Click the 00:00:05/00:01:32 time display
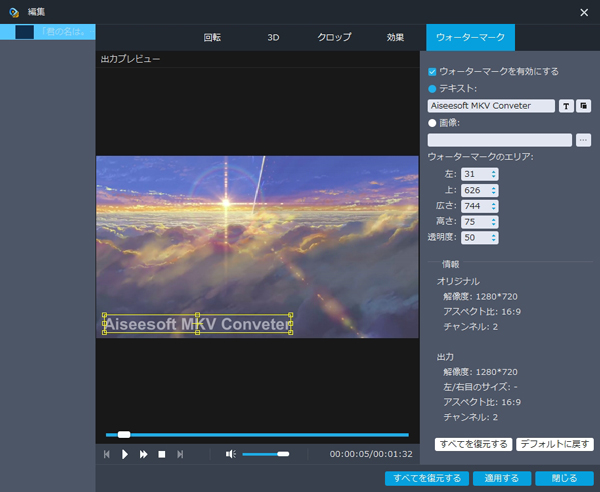The height and width of the screenshot is (492, 600). pyautogui.click(x=371, y=454)
